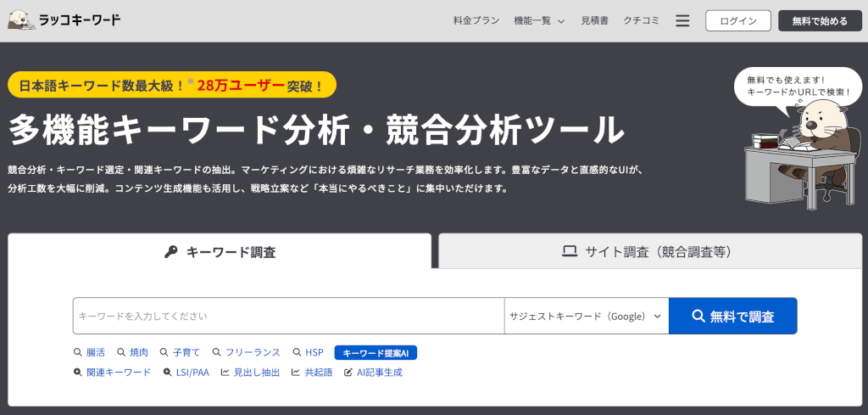Click the key icon on キーワード調査 tab

click(x=171, y=252)
